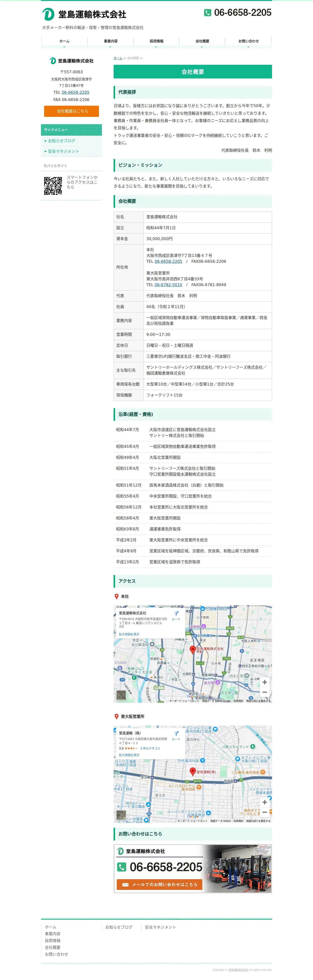Click スーパーオートバックス shopping icon on map
Viewport: 313px width, 980px height.
[208, 813]
